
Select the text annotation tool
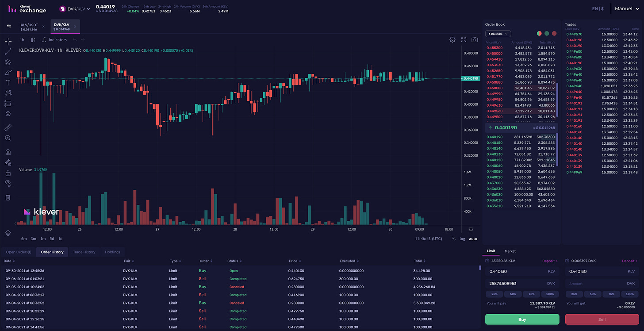pos(8,83)
